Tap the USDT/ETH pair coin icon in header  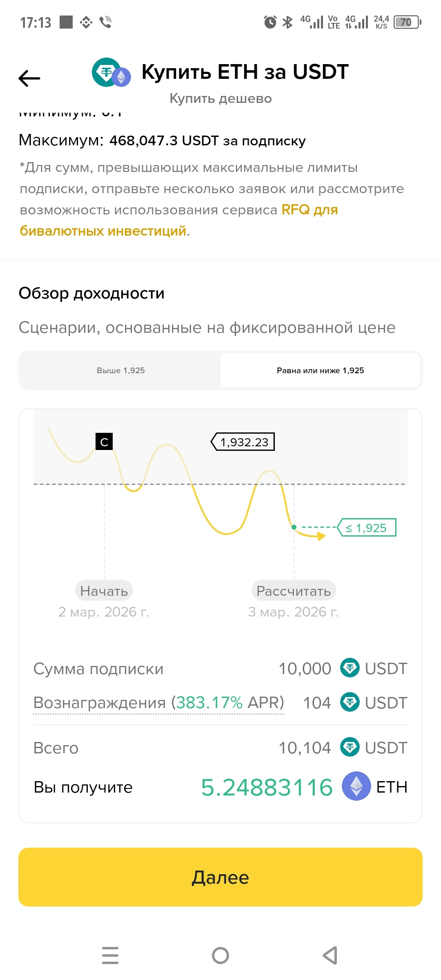pos(111,73)
